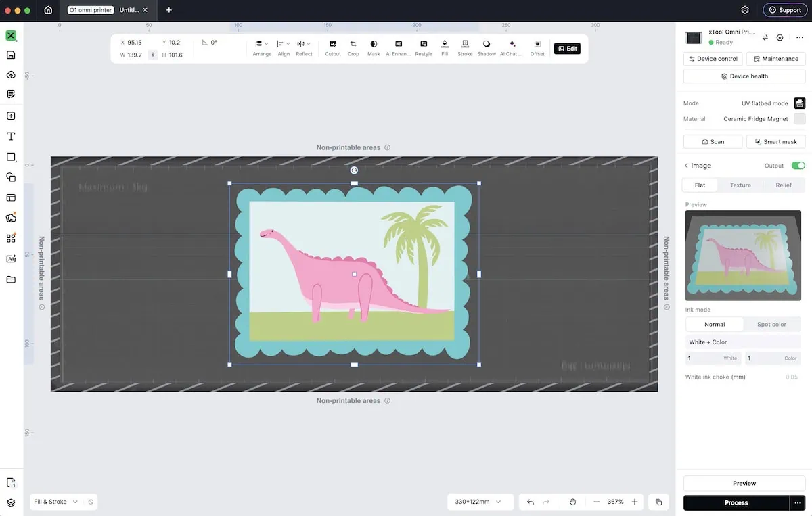Expand the Reflect dropdown

pos(304,48)
